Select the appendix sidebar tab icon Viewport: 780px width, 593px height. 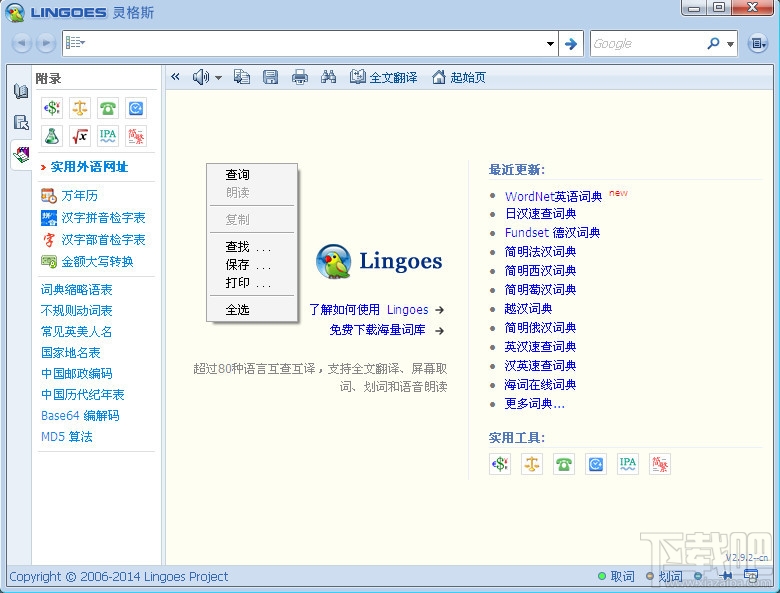(21, 155)
